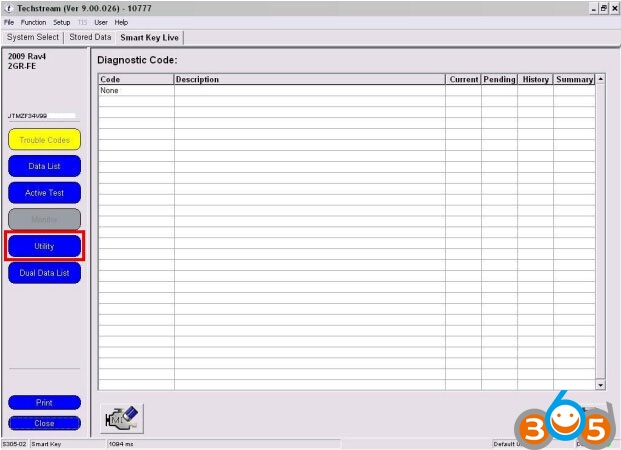
Task: Minimize the Techstream window
Action: [x=594, y=8]
